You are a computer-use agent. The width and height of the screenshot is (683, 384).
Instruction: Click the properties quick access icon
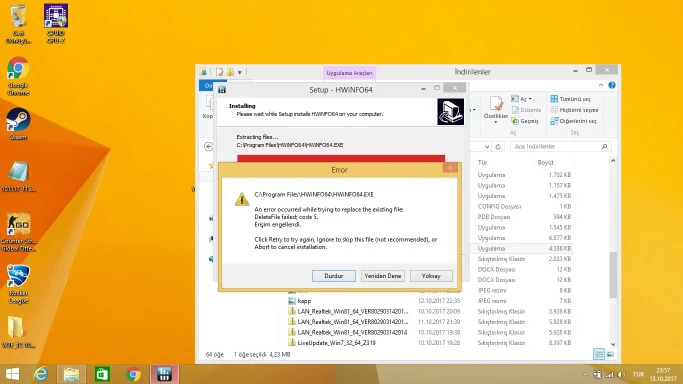coord(220,72)
